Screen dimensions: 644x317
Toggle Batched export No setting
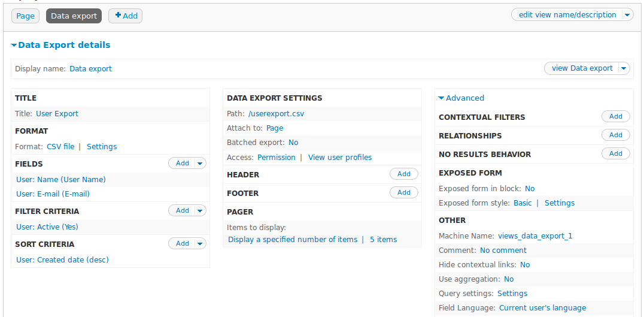tap(293, 143)
